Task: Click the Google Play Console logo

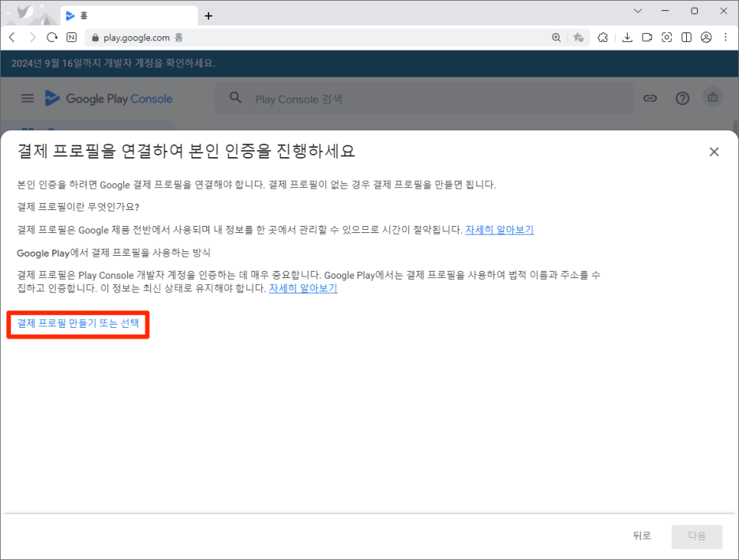Action: [109, 99]
